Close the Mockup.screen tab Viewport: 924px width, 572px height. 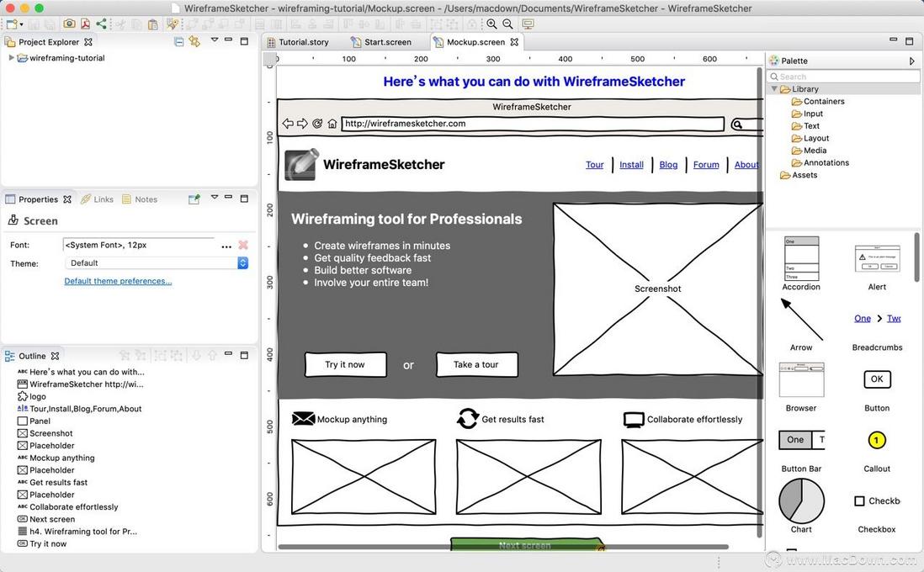(514, 42)
